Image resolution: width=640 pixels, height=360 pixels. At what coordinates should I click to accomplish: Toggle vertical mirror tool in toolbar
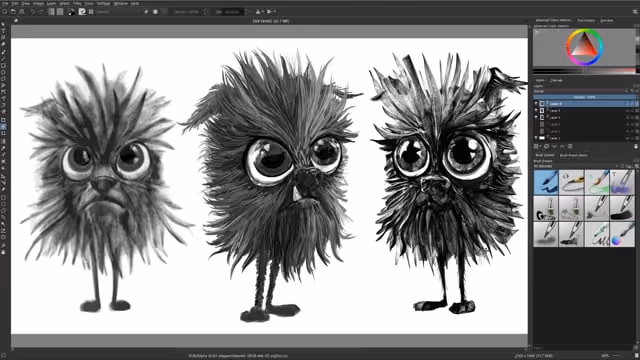[x=269, y=12]
